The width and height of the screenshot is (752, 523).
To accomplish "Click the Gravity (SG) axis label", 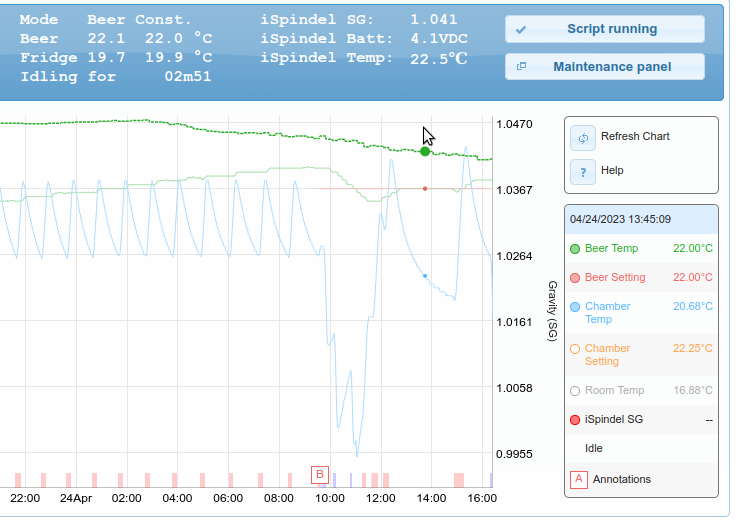I will point(553,311).
